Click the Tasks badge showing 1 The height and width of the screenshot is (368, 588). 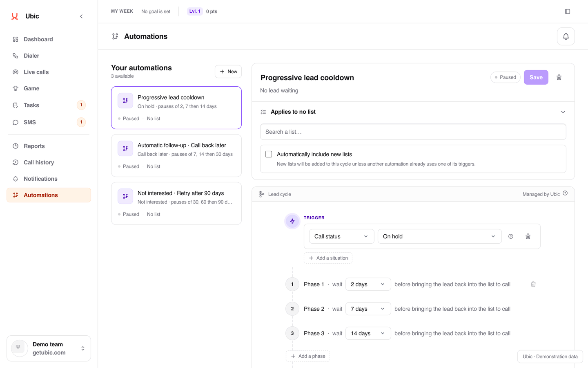pos(81,105)
